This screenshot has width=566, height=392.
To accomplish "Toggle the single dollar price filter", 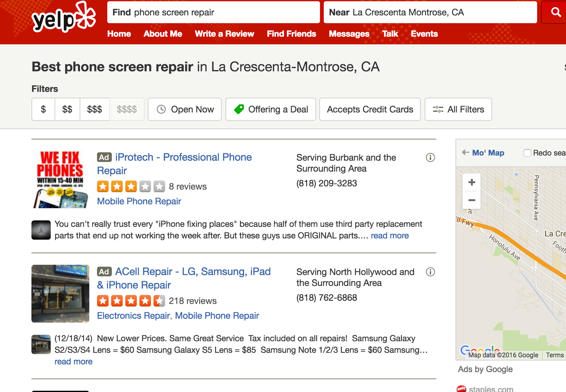I will (43, 109).
